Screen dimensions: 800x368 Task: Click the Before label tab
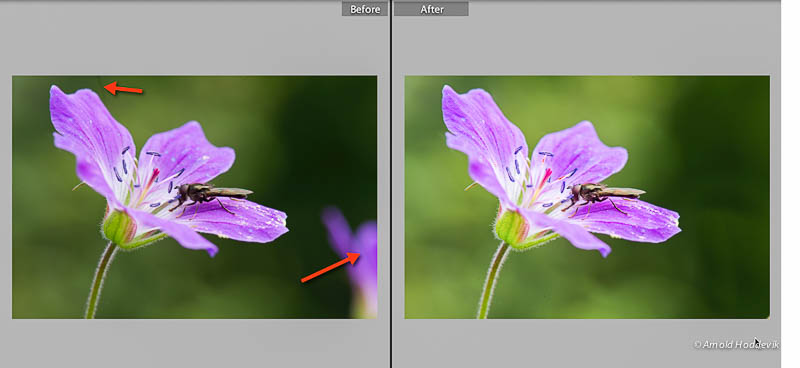click(365, 9)
